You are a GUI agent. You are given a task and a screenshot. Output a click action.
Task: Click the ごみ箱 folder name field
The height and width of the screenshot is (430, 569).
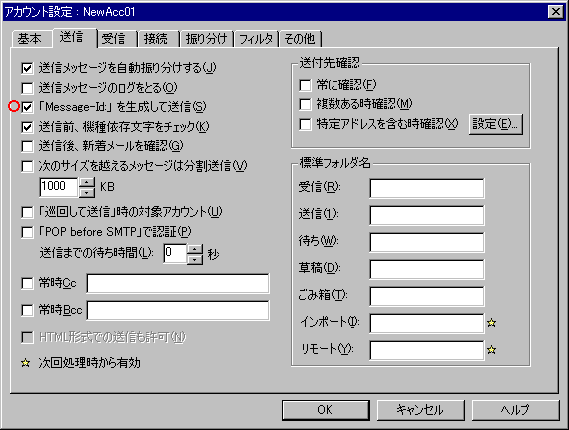coord(427,296)
